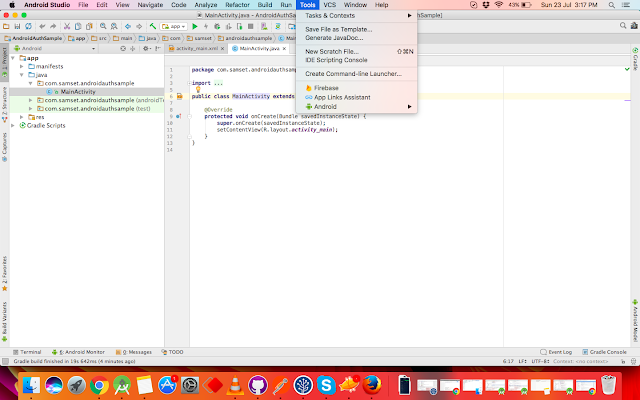
Task: Choose Generate JavaDoc menu item
Action: click(x=356, y=38)
